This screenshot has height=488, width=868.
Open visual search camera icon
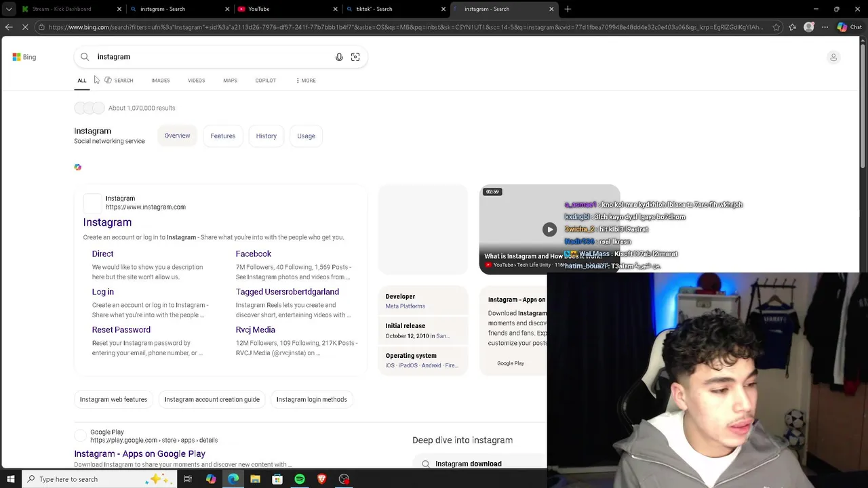coord(355,57)
